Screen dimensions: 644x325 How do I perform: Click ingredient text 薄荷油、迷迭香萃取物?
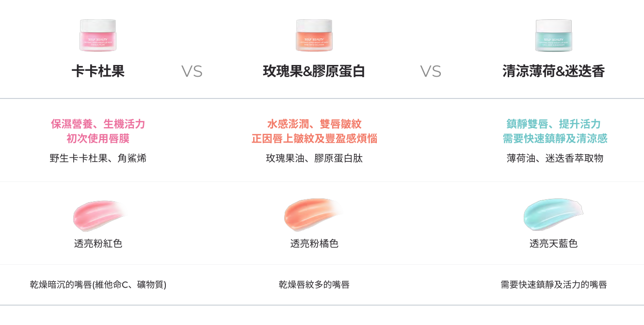point(555,158)
